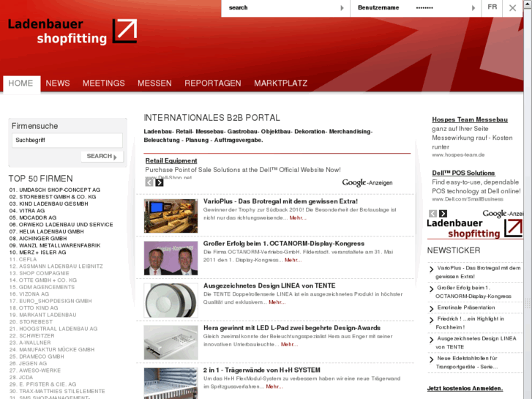This screenshot has width=532, height=399.
Task: Click the SEARCH button under Firmensuche
Action: [x=102, y=156]
